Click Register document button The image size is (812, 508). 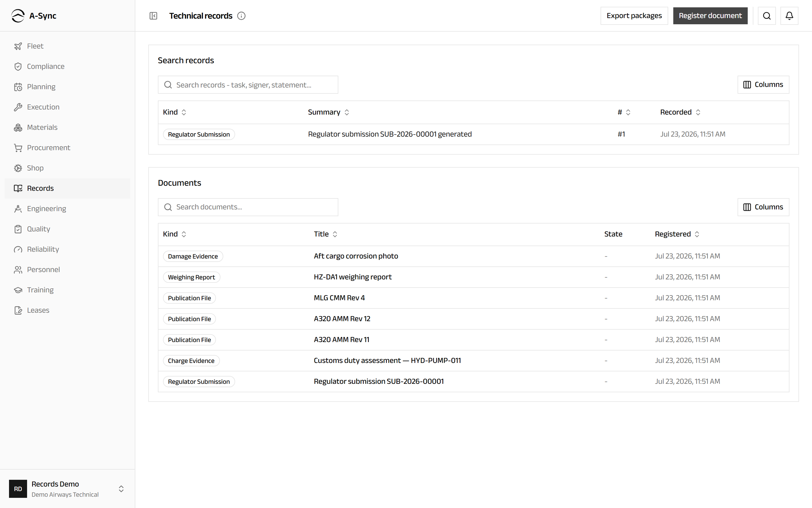coord(710,16)
